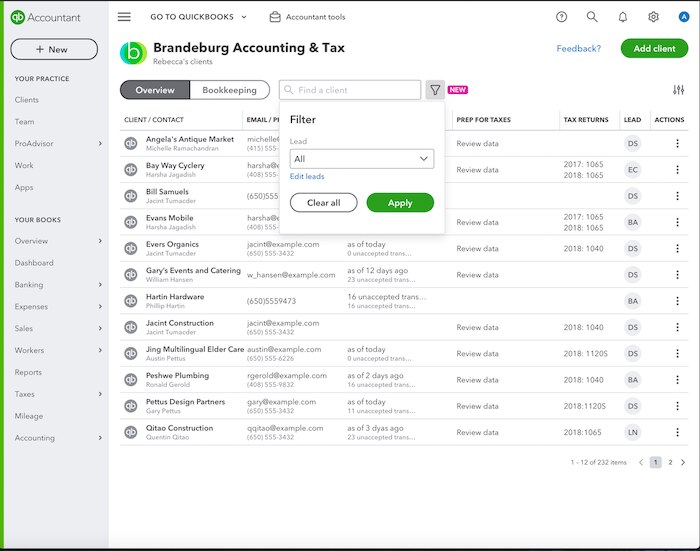Open QuickBooks icon for Bill Samuels
Image resolution: width=700 pixels, height=551 pixels.
(x=131, y=196)
